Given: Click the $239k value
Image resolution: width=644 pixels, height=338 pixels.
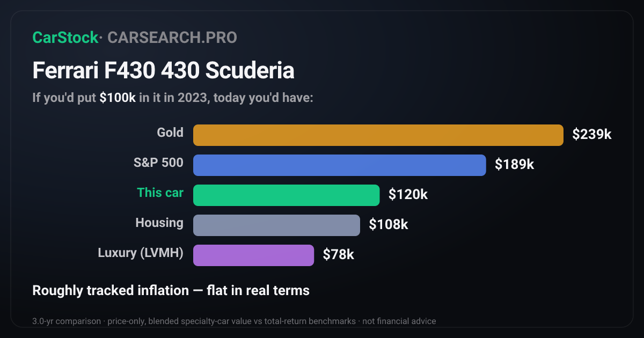Looking at the screenshot, I should [592, 135].
